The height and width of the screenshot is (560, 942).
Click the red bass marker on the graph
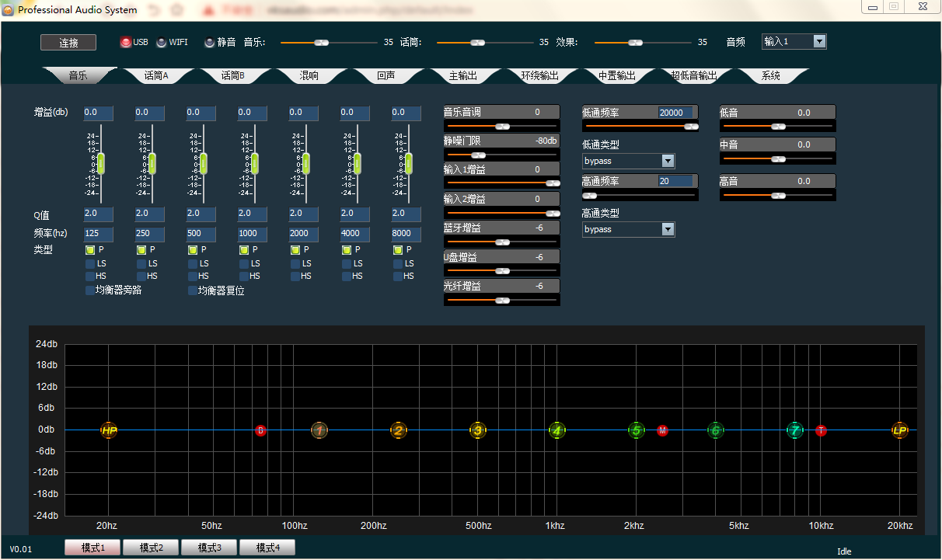260,430
